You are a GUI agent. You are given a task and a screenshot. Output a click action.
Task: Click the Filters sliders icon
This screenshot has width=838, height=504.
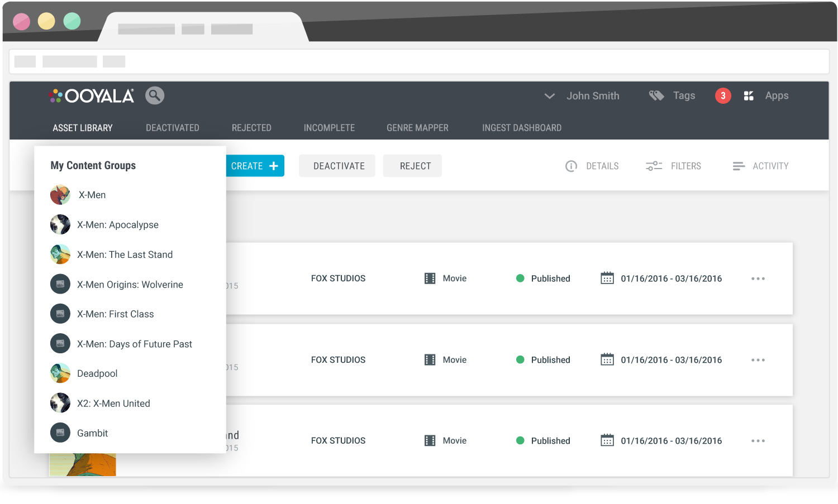point(654,166)
